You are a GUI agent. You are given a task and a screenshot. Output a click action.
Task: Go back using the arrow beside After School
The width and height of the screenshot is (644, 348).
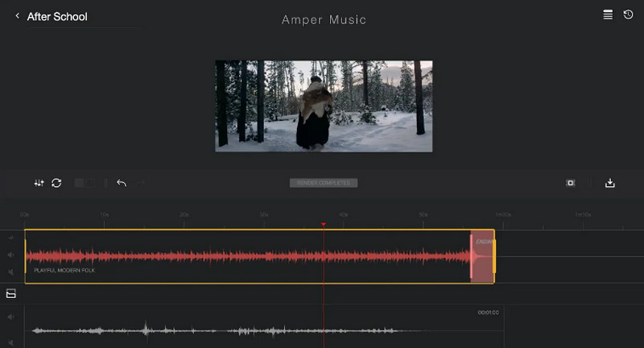click(x=17, y=16)
